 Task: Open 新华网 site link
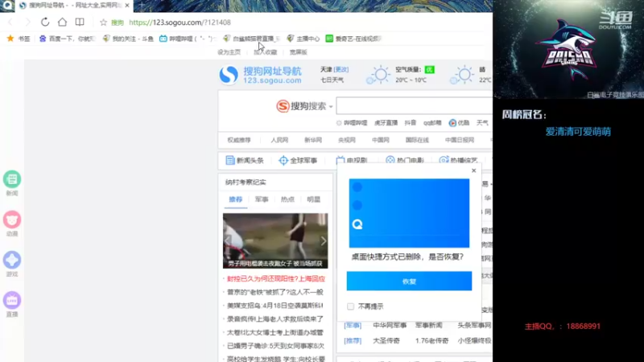pos(313,140)
